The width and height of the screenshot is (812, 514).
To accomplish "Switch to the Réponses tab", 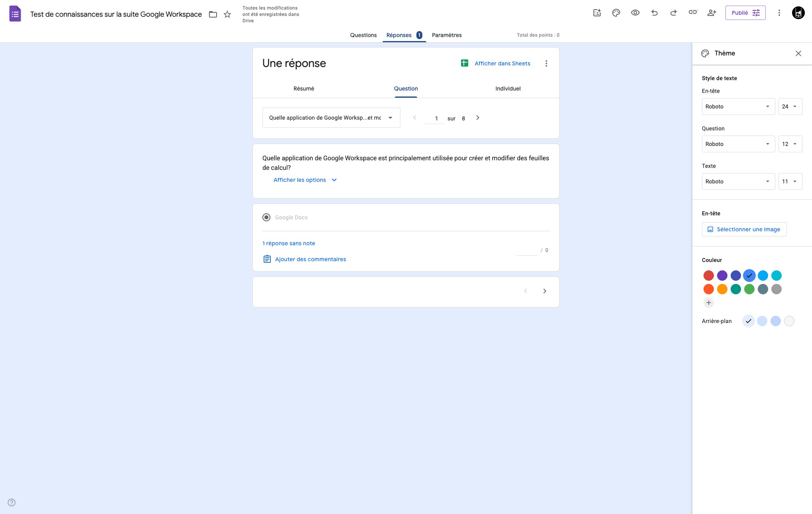I will [x=404, y=35].
